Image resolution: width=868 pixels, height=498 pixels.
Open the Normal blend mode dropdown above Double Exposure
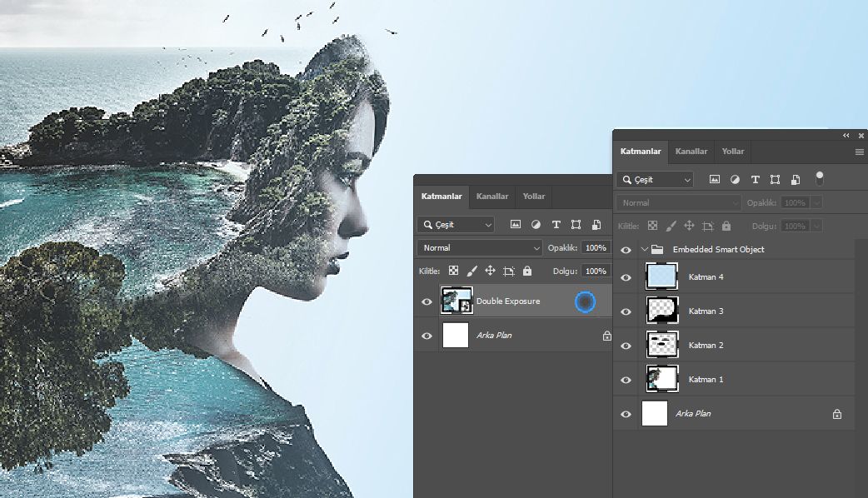coord(480,248)
